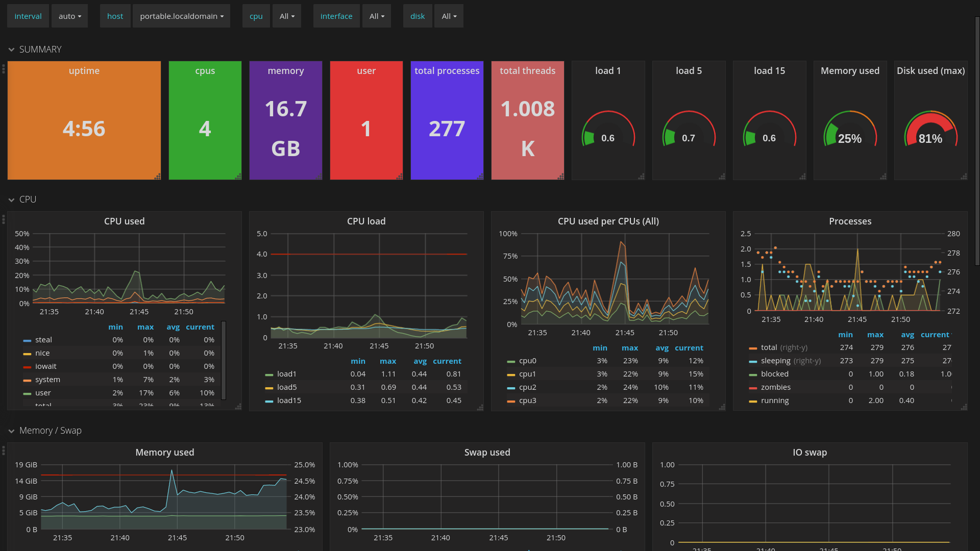
Task: Click resize handle on uptime panel
Action: (x=158, y=177)
